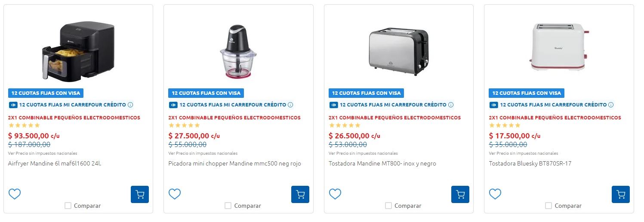Add Tostadora Mandine MT800 to cart
Viewport: 644px width, 222px height.
coord(460,194)
